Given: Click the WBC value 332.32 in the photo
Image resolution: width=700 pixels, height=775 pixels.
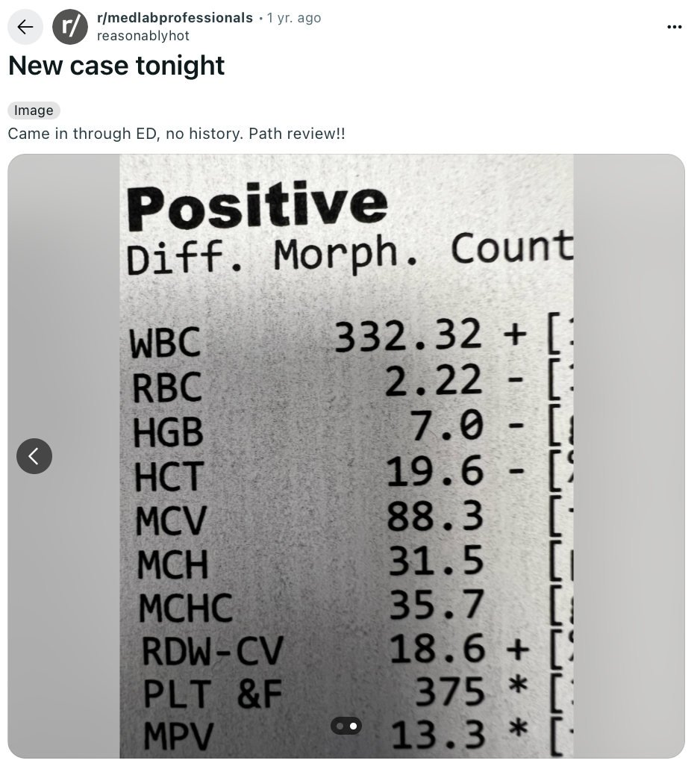Looking at the screenshot, I should 407,335.
